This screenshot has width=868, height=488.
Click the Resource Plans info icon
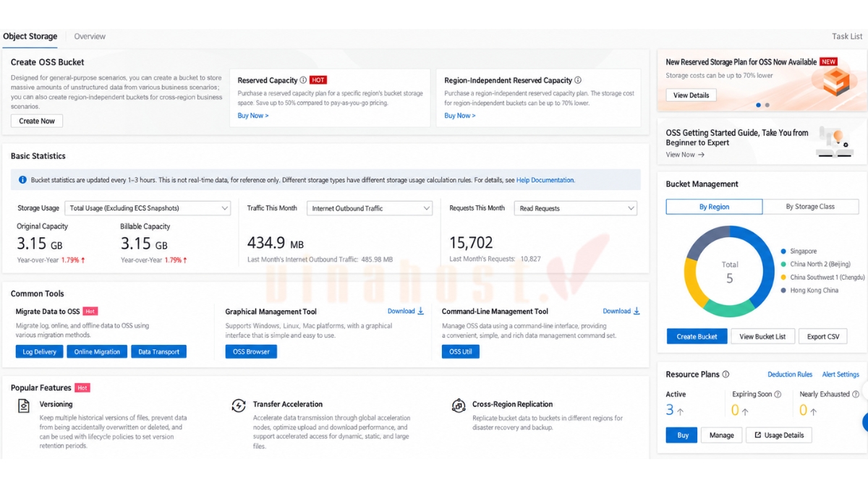point(726,374)
